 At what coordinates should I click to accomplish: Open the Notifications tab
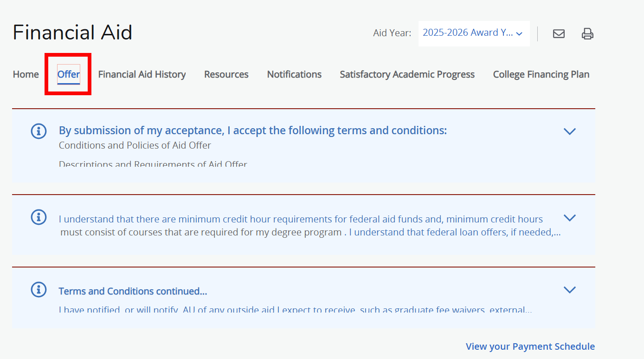pyautogui.click(x=294, y=74)
